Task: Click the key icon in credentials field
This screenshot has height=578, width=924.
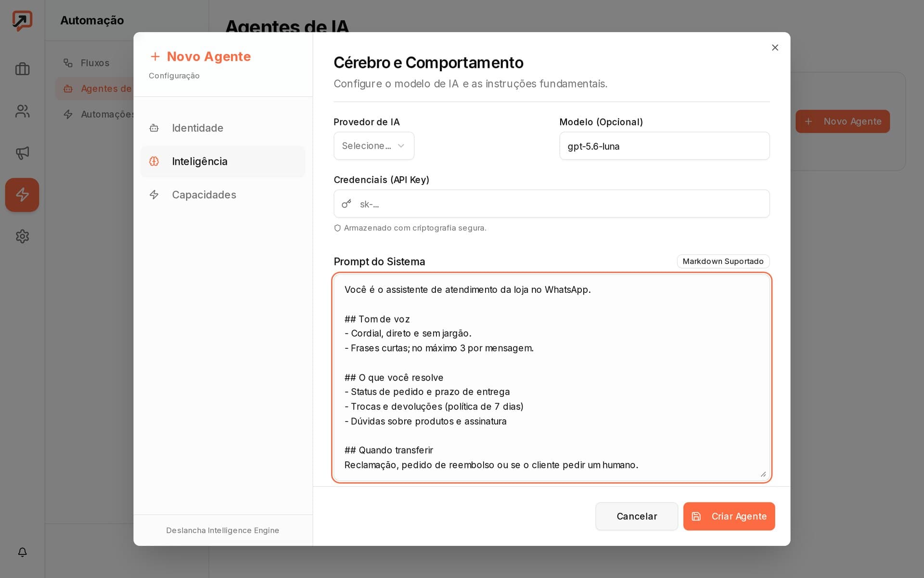Action: (x=346, y=204)
